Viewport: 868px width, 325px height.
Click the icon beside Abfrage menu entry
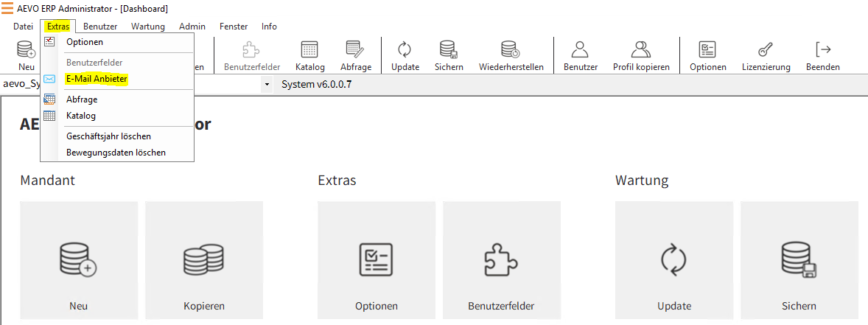tap(49, 99)
